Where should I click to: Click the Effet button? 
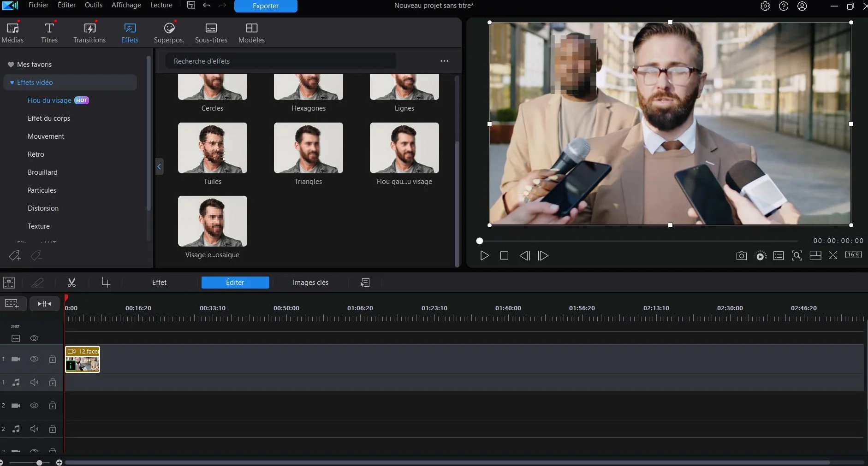pos(159,283)
